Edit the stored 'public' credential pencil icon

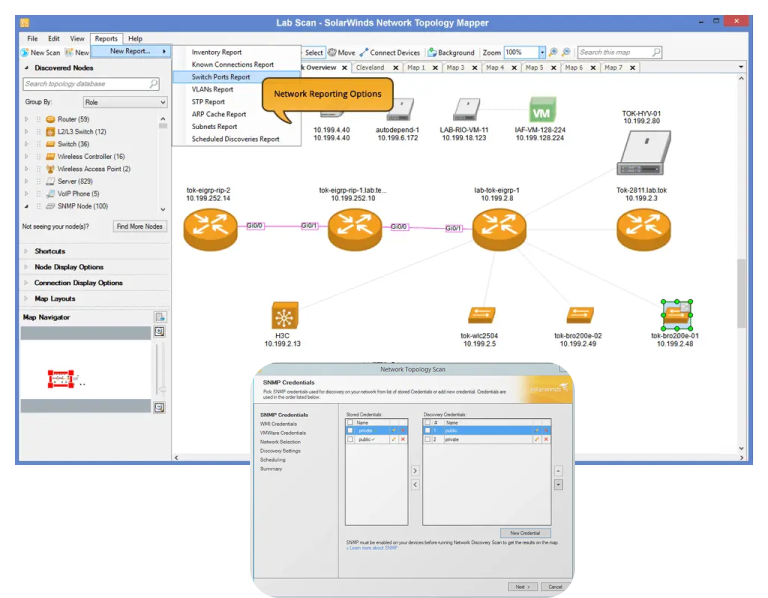[x=393, y=440]
